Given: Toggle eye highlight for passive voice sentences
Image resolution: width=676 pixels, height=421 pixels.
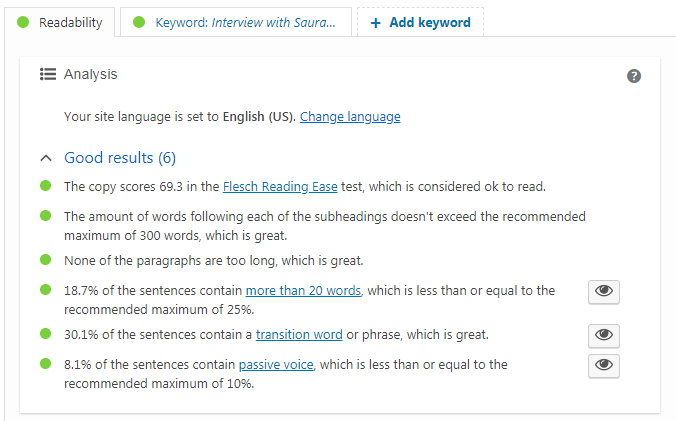Looking at the screenshot, I should pos(604,366).
